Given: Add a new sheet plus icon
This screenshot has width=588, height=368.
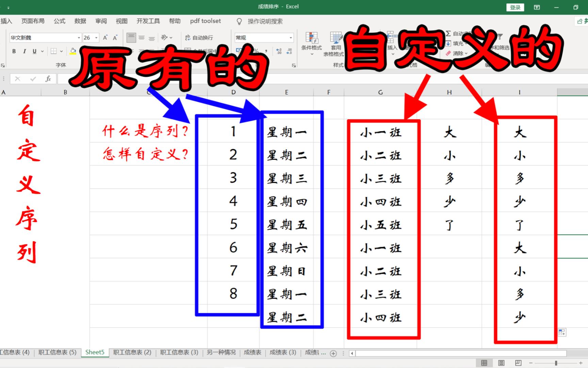Looking at the screenshot, I should (333, 354).
